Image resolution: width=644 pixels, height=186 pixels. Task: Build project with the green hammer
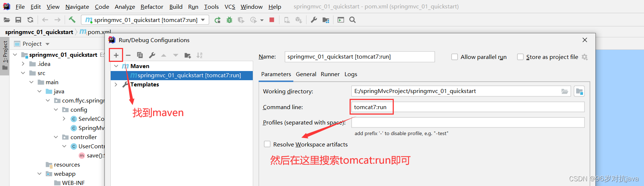[x=72, y=20]
